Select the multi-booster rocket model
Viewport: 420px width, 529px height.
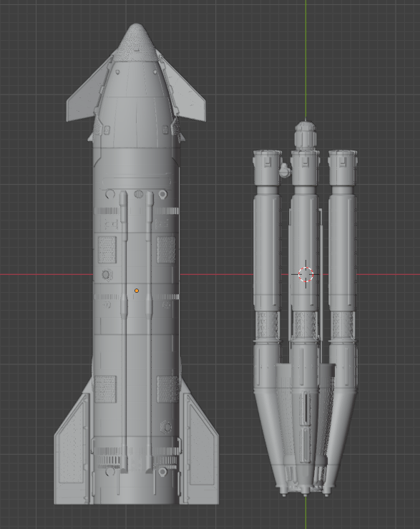(x=305, y=308)
